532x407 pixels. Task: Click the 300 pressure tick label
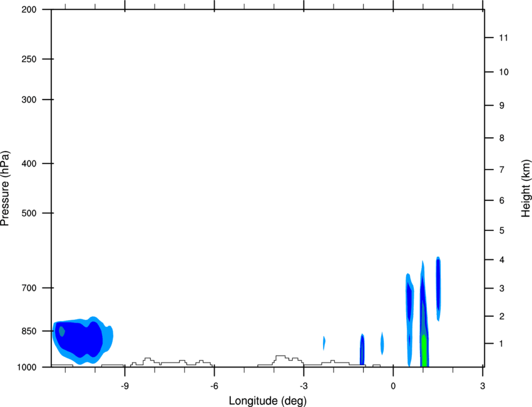coord(29,100)
